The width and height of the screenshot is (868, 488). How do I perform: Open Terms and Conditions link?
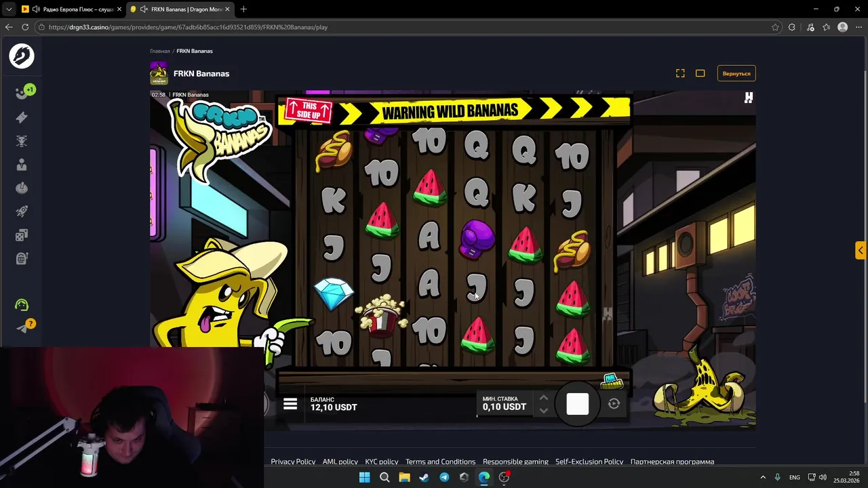441,462
